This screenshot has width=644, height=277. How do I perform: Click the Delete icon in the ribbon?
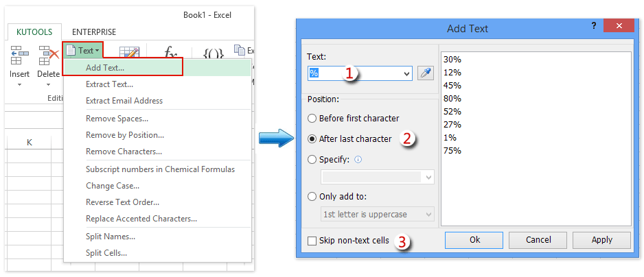tap(48, 56)
